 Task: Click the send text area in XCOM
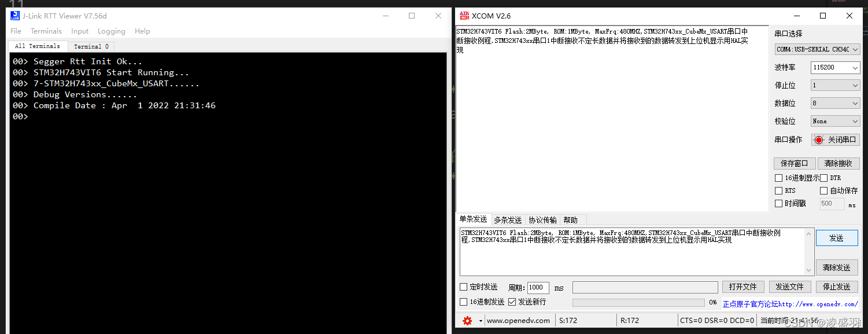tap(632, 252)
